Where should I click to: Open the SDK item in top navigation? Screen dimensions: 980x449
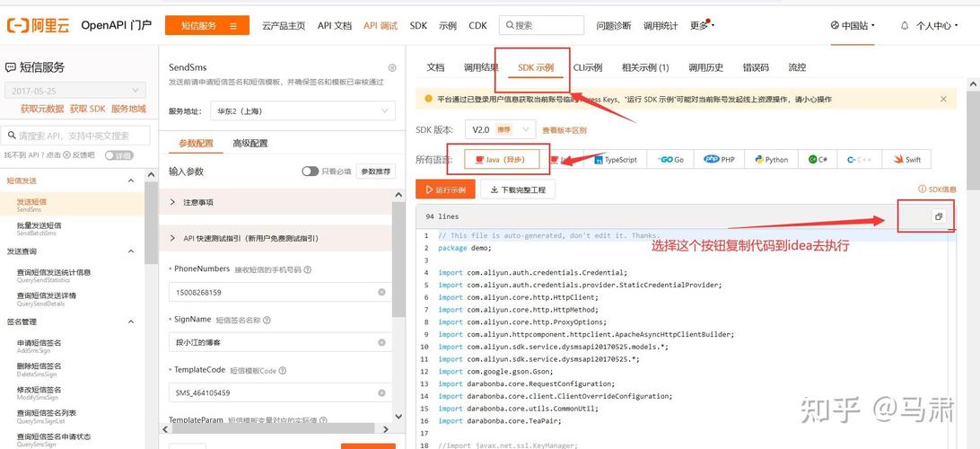(418, 26)
